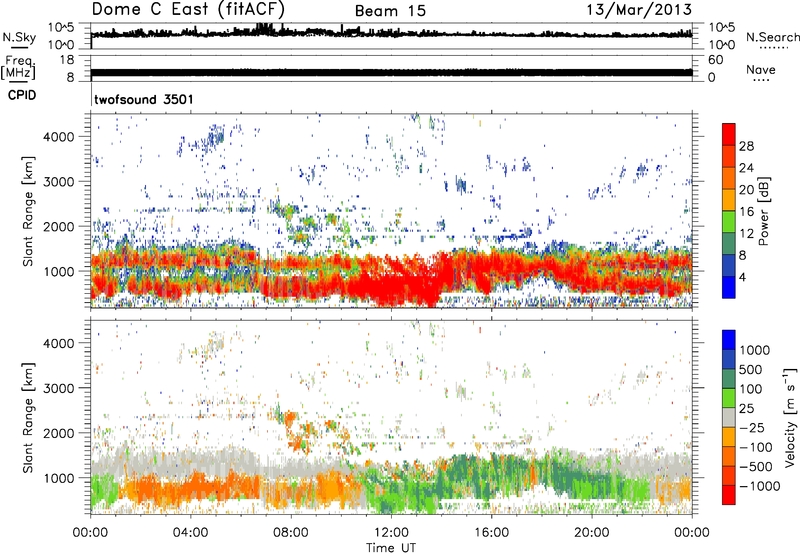
Task: Click the '2000' tick on velocity panel
Action: tap(59, 433)
